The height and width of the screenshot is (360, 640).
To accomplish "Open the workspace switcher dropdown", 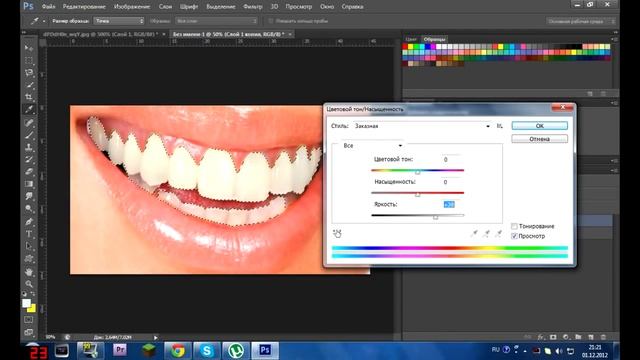I will [580, 21].
